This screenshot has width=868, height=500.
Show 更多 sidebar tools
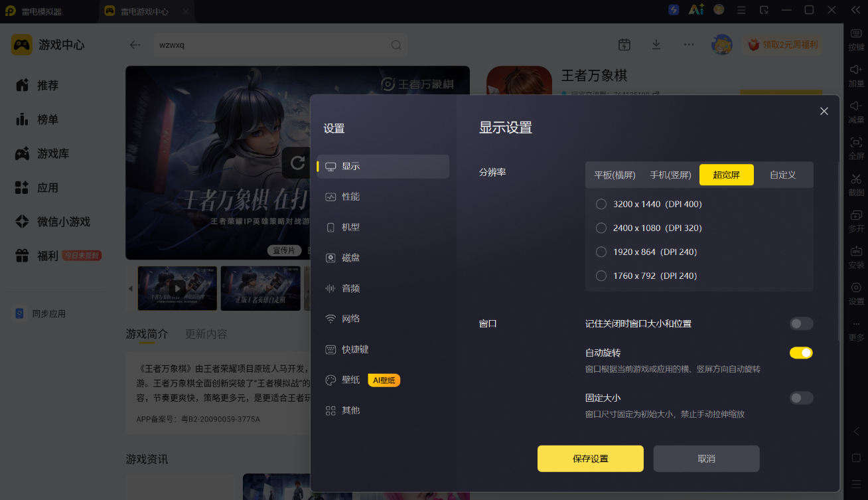(x=856, y=330)
